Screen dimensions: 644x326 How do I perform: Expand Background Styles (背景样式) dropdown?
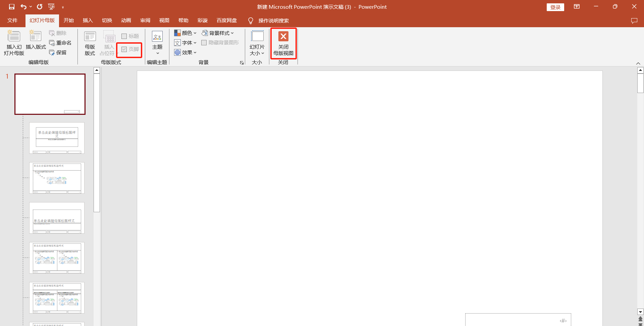[x=218, y=33]
